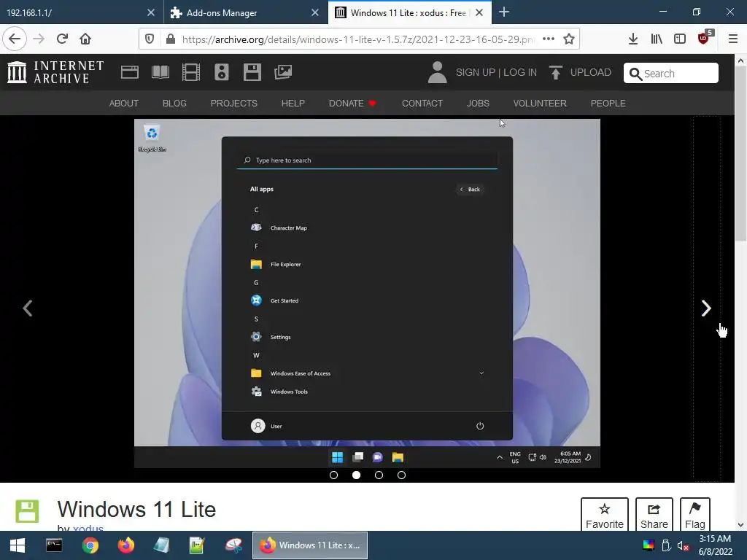This screenshot has width=747, height=560.
Task: Click the green software item floppy icon
Action: pyautogui.click(x=27, y=511)
